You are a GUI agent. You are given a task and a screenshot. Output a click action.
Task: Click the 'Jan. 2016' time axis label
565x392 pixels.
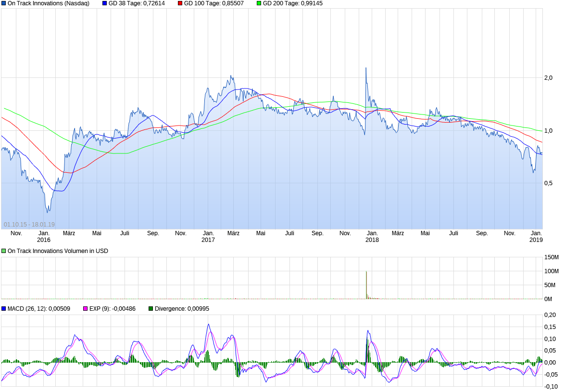(44, 237)
